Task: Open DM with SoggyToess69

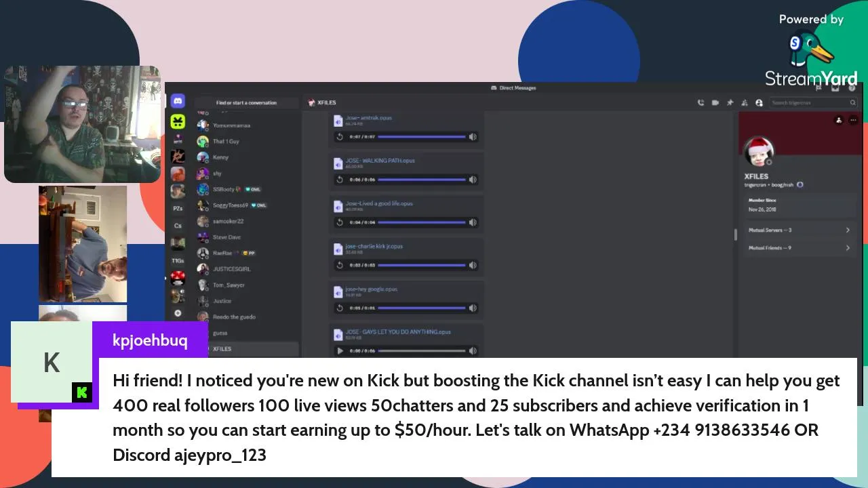Action: click(x=247, y=205)
